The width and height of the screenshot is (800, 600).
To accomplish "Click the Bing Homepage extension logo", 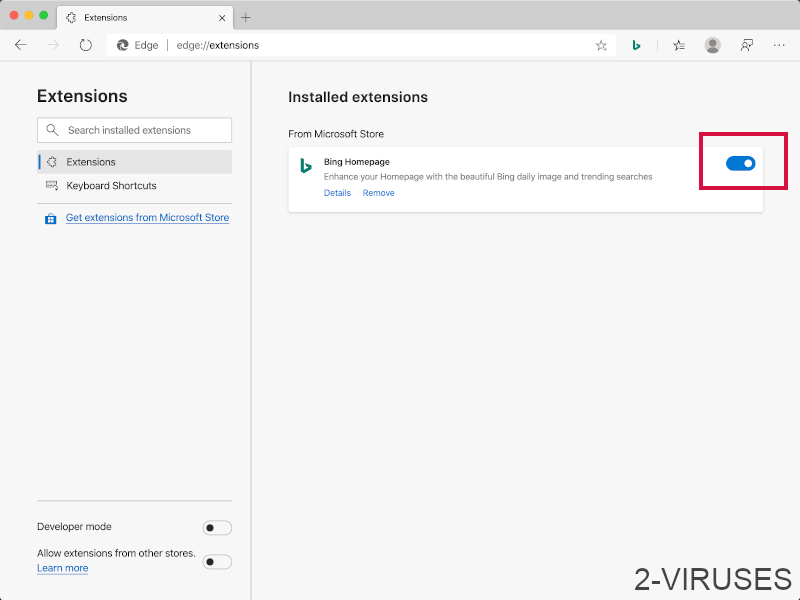I will 306,166.
